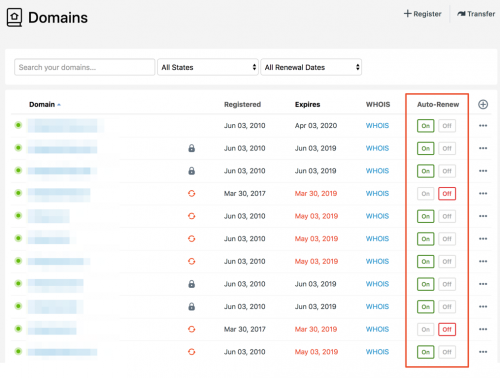Open WHOIS link in upper Mar 30, 2017 row
This screenshot has width=500, height=378.
[377, 193]
